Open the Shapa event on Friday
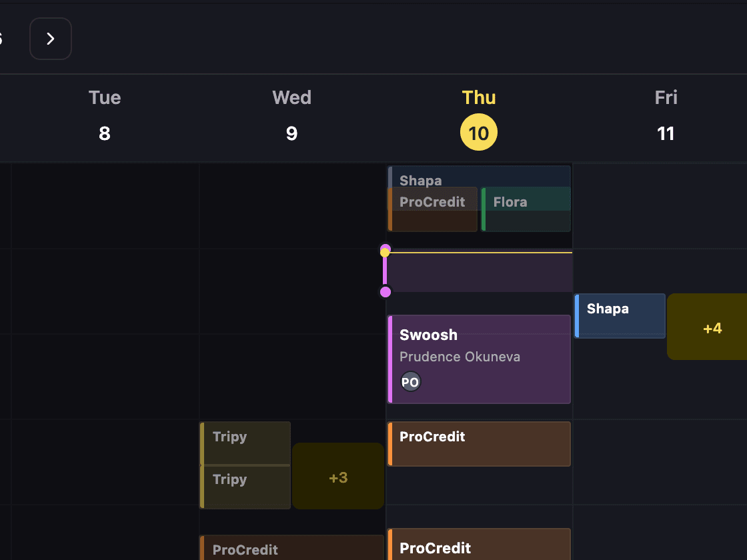 (x=620, y=316)
